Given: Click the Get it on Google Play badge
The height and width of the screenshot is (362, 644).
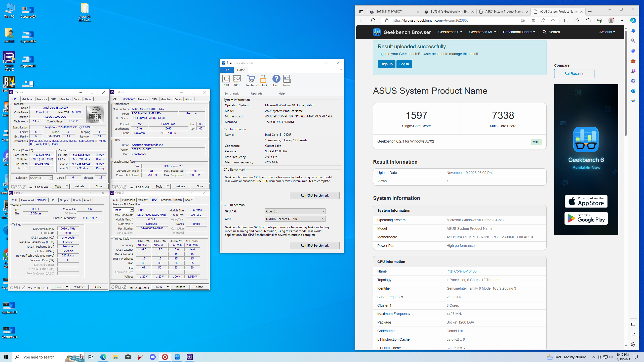Looking at the screenshot, I should 586,218.
